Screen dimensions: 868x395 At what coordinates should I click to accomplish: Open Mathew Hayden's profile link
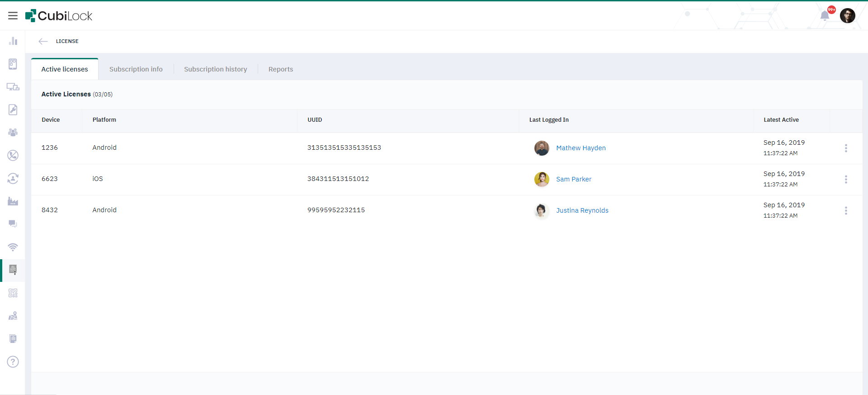580,148
